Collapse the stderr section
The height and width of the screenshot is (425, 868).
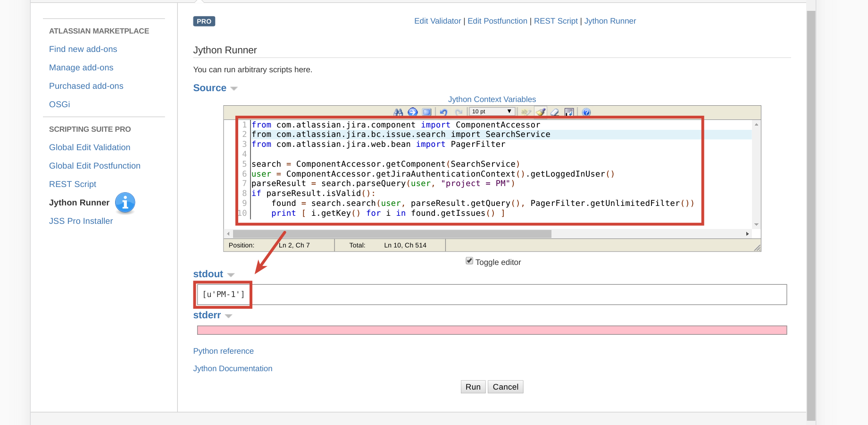tap(228, 316)
